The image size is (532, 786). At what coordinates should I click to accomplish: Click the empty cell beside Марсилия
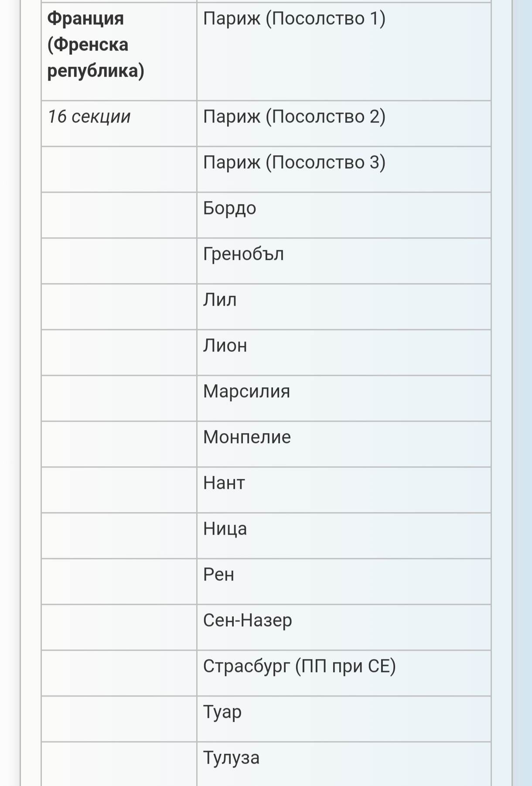pyautogui.click(x=119, y=398)
